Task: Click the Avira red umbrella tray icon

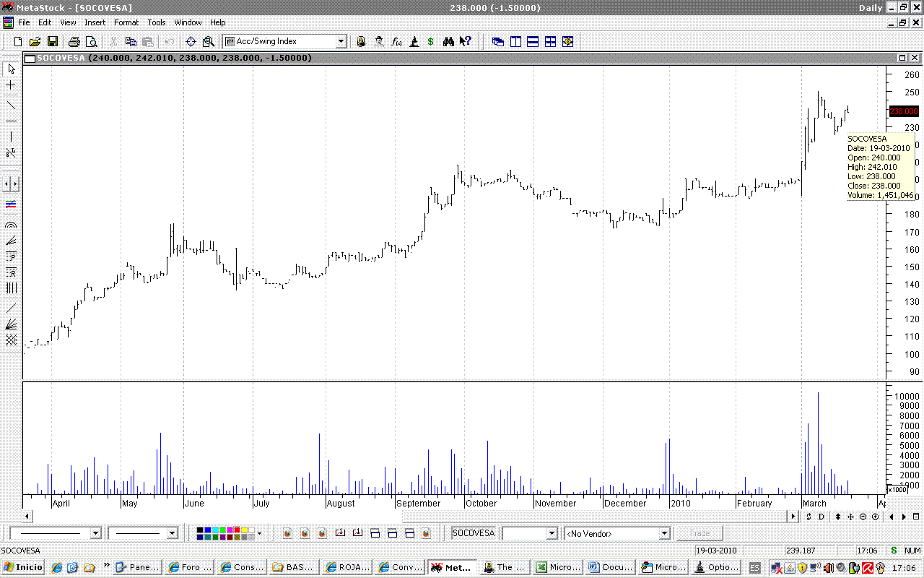Action: (x=868, y=567)
